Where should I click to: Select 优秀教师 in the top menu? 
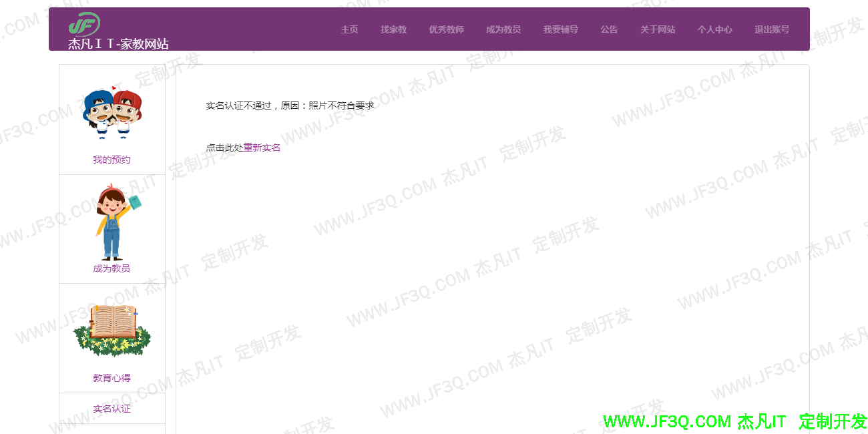click(x=446, y=29)
